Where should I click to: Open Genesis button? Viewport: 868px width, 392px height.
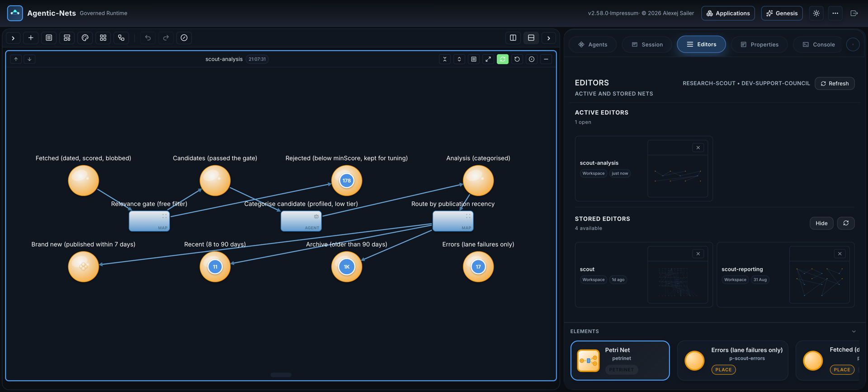tap(782, 13)
